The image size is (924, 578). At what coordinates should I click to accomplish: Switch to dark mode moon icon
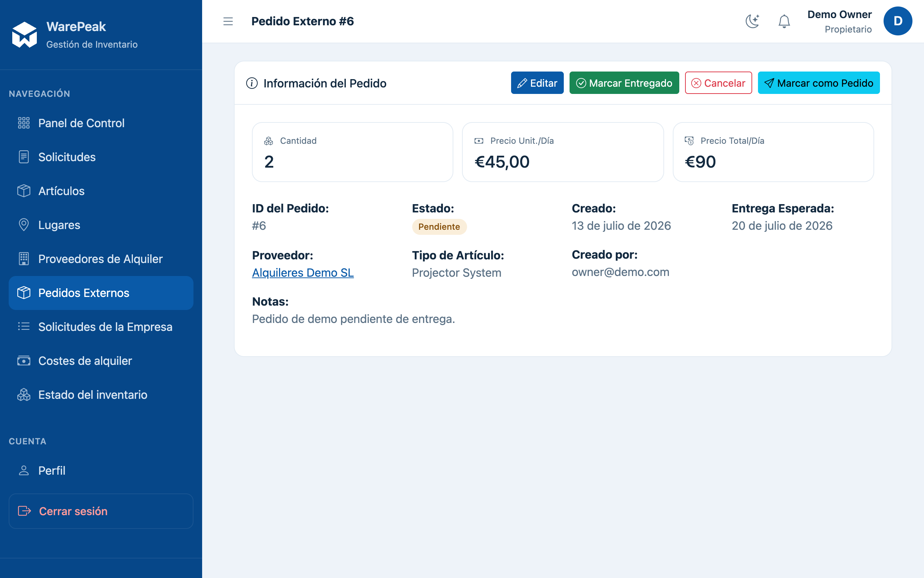(x=752, y=21)
